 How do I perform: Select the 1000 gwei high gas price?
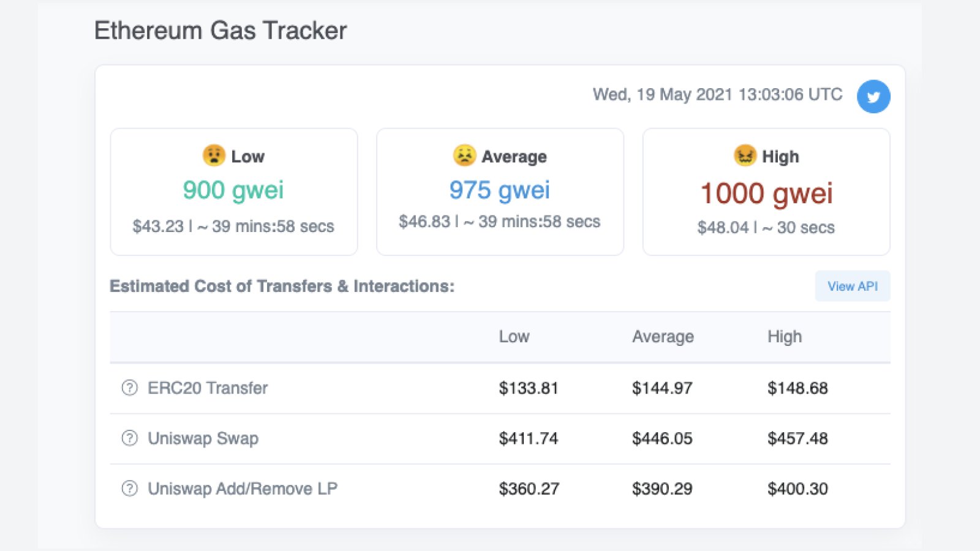tap(766, 193)
